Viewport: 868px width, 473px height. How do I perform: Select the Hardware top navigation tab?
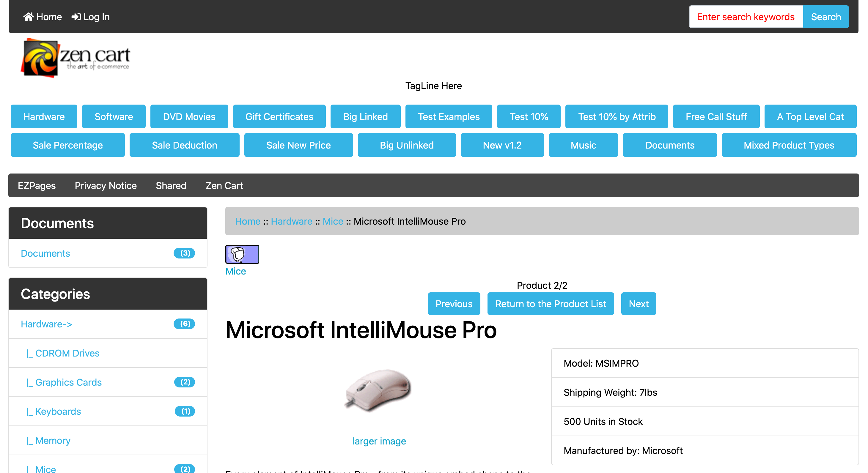(x=44, y=116)
